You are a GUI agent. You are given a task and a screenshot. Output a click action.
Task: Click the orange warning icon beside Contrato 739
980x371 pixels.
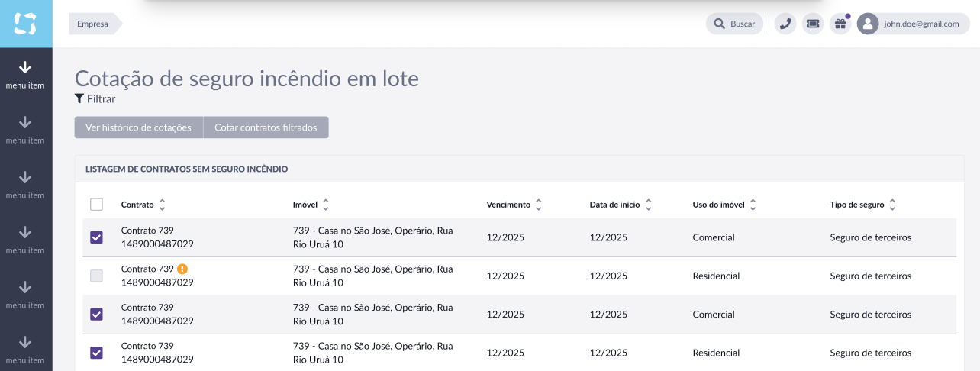[182, 269]
